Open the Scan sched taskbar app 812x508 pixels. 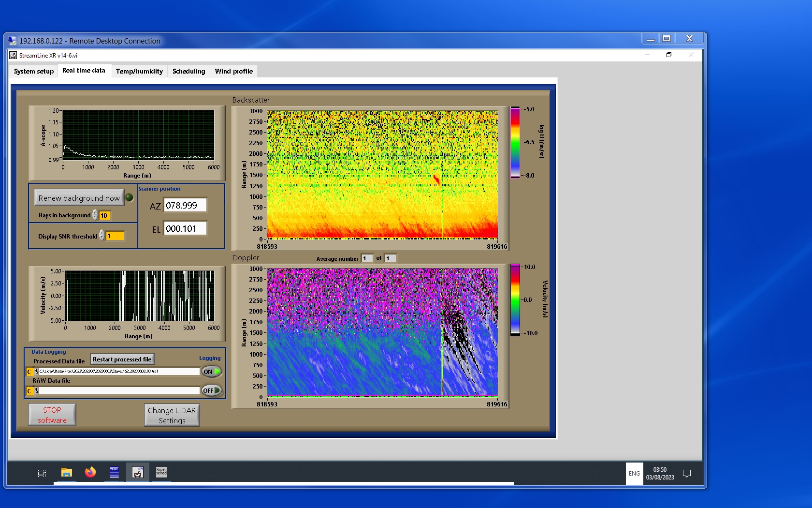[161, 473]
